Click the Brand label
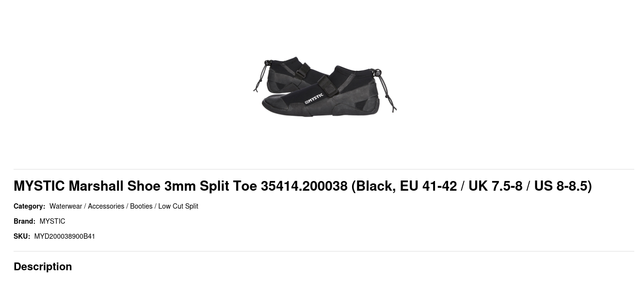 pos(24,221)
